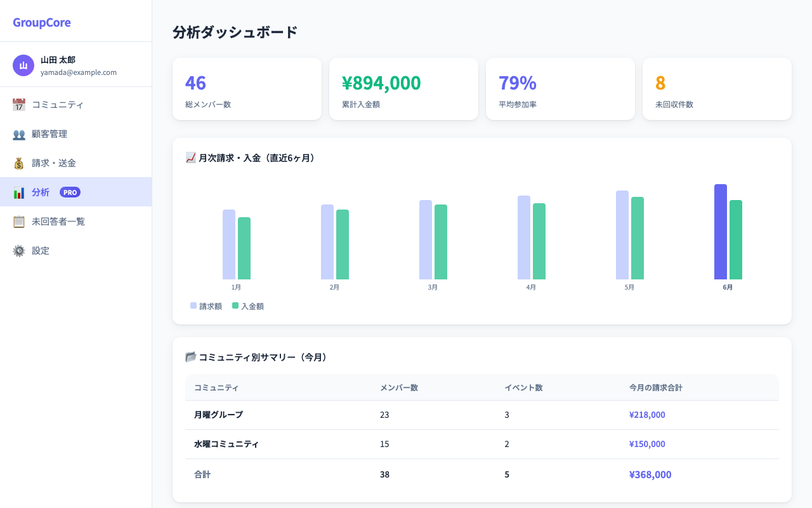Open the 顧客管理 menu item
The height and width of the screenshot is (508, 812).
pyautogui.click(x=75, y=134)
